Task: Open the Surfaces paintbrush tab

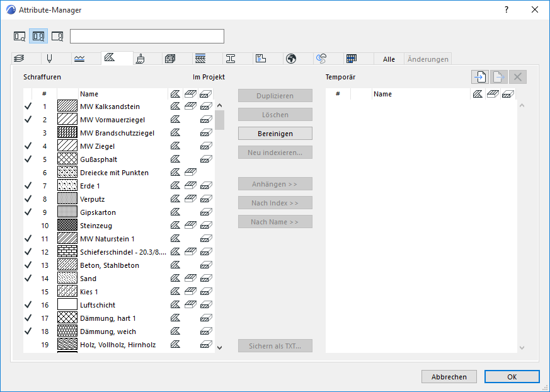Action: tap(140, 59)
